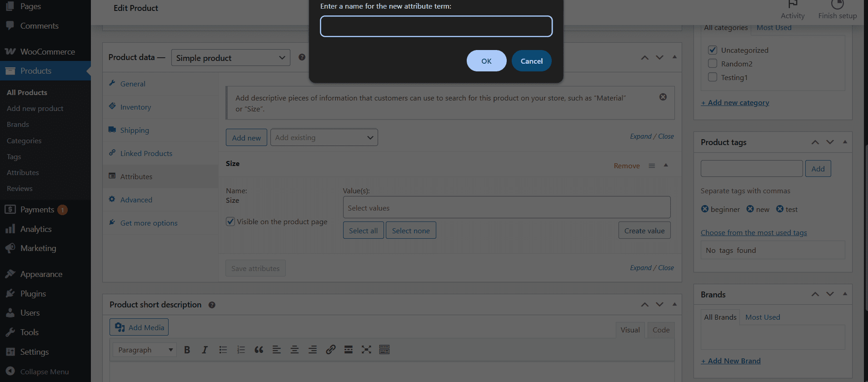Open the Code editor tab
The image size is (868, 382).
[661, 330]
